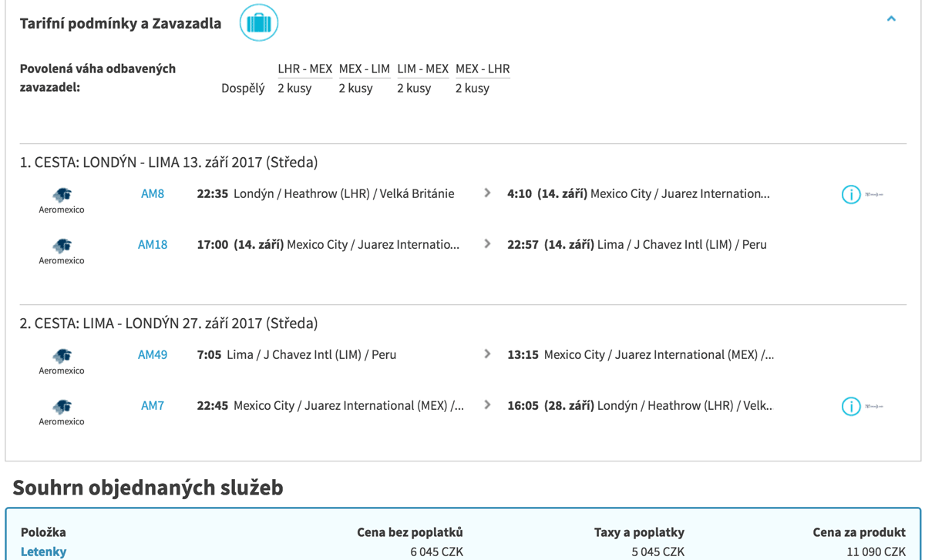Click the Tarifní podmínky a Zavazadla heading
Viewport: 925px width, 560px height.
point(120,24)
